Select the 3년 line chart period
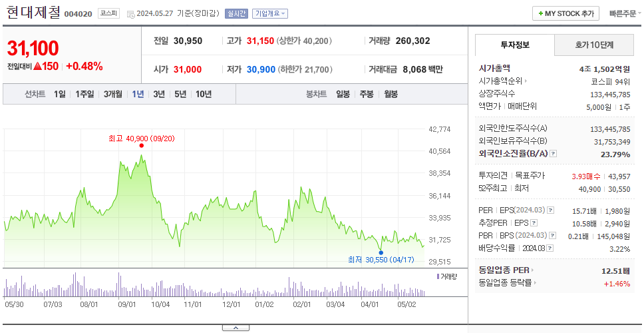The width and height of the screenshot is (644, 333). 159,94
